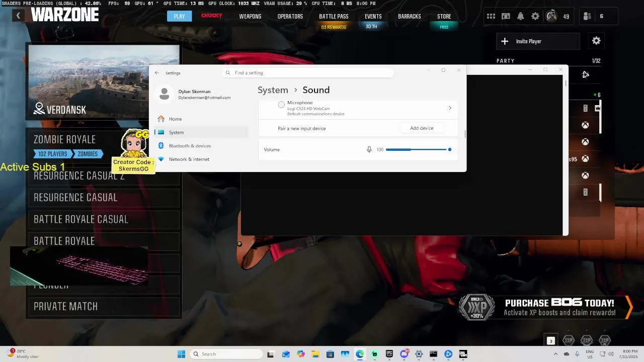644x362 pixels.
Task: Open Bluetooth & devices in Settings
Action: [201, 146]
